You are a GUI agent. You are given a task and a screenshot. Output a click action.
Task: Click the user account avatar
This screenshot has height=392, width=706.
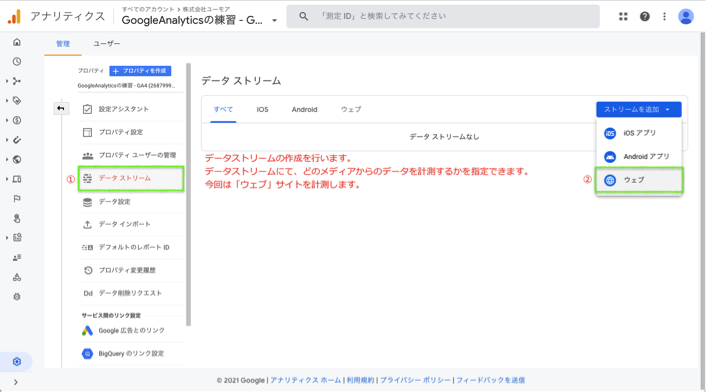pos(686,17)
